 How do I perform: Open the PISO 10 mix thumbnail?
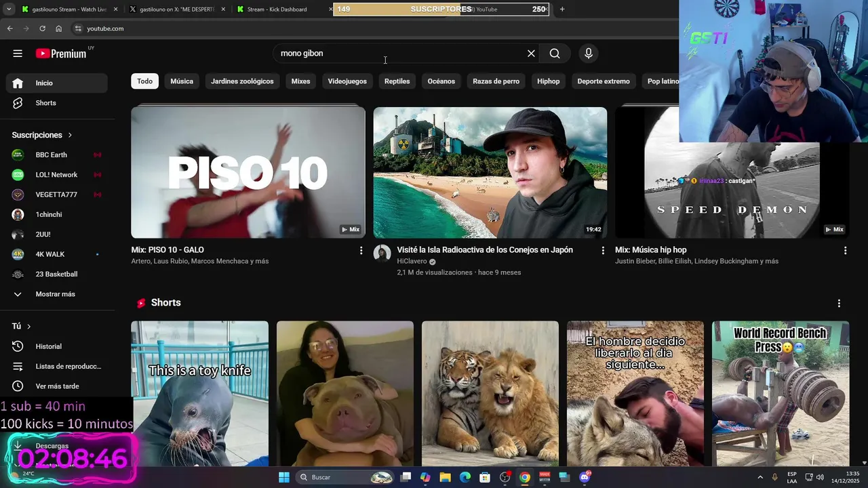[x=248, y=172]
